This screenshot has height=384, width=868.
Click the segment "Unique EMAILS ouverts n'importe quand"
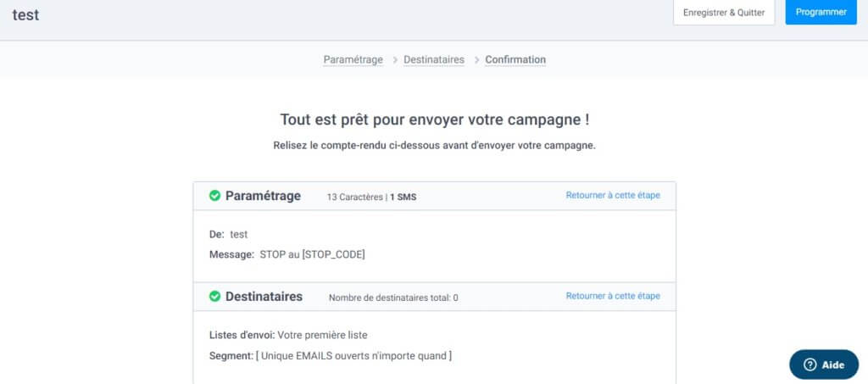point(353,356)
